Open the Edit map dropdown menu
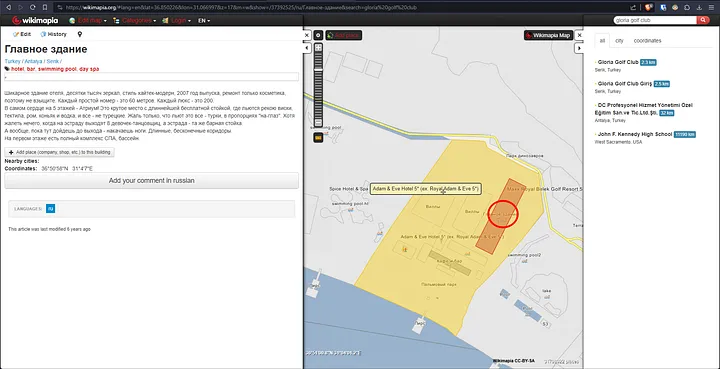The width and height of the screenshot is (720, 369). point(88,21)
